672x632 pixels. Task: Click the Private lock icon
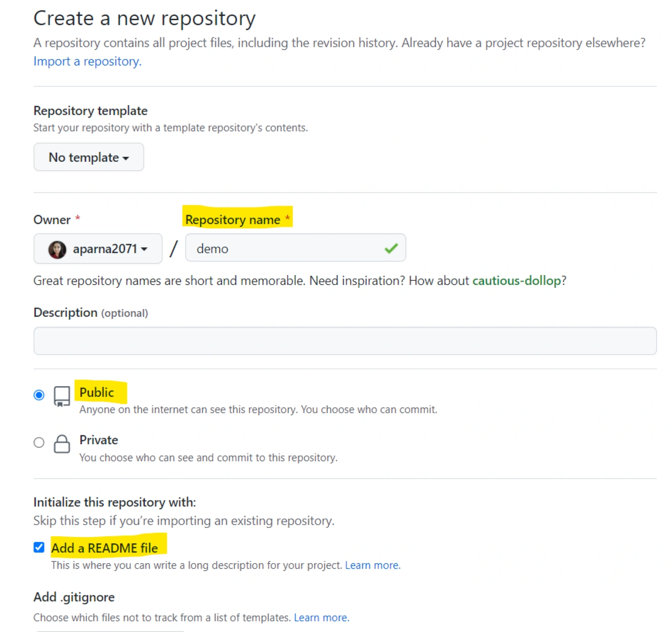tap(62, 444)
